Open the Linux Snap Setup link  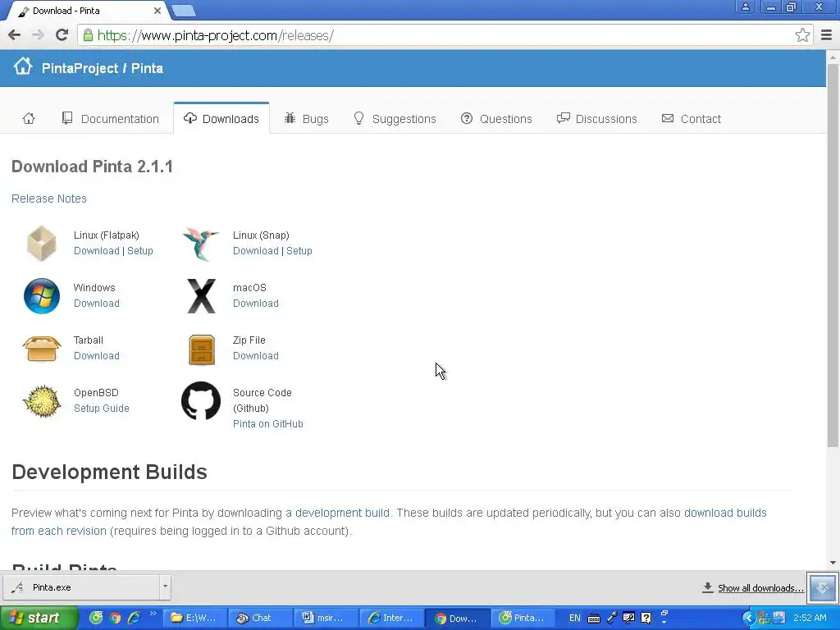pyautogui.click(x=299, y=251)
